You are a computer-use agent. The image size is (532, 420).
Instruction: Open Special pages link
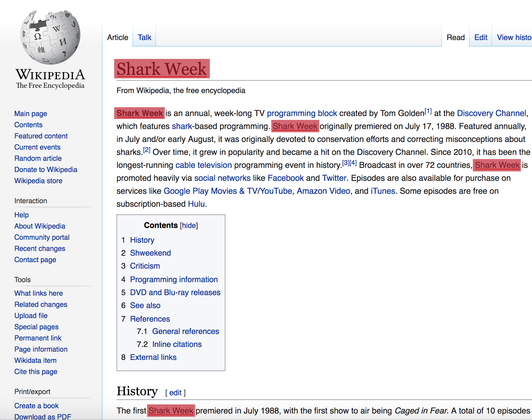[36, 327]
